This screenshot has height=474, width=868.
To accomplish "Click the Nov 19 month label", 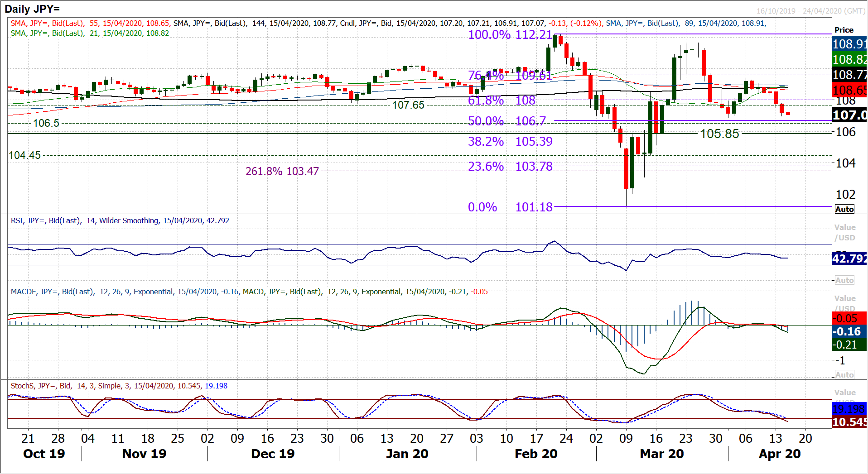I will tap(145, 454).
